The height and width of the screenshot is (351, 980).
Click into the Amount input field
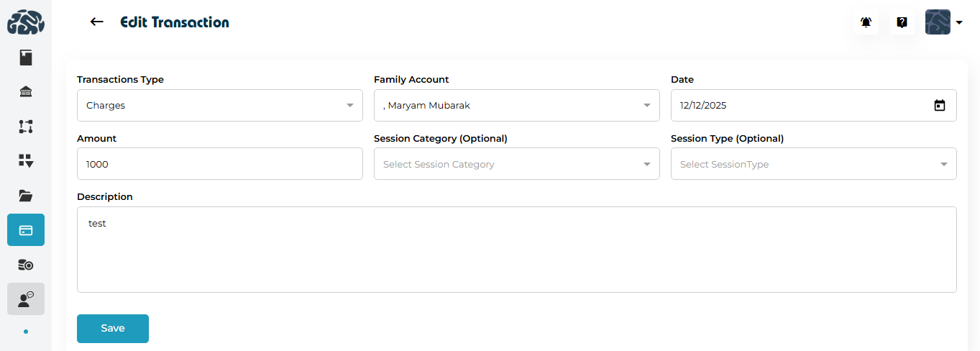219,164
